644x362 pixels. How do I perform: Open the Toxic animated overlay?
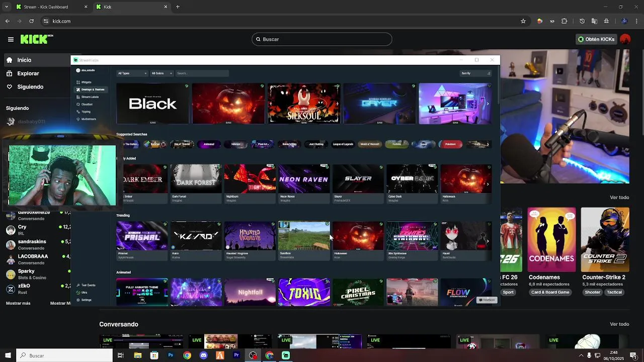(304, 292)
